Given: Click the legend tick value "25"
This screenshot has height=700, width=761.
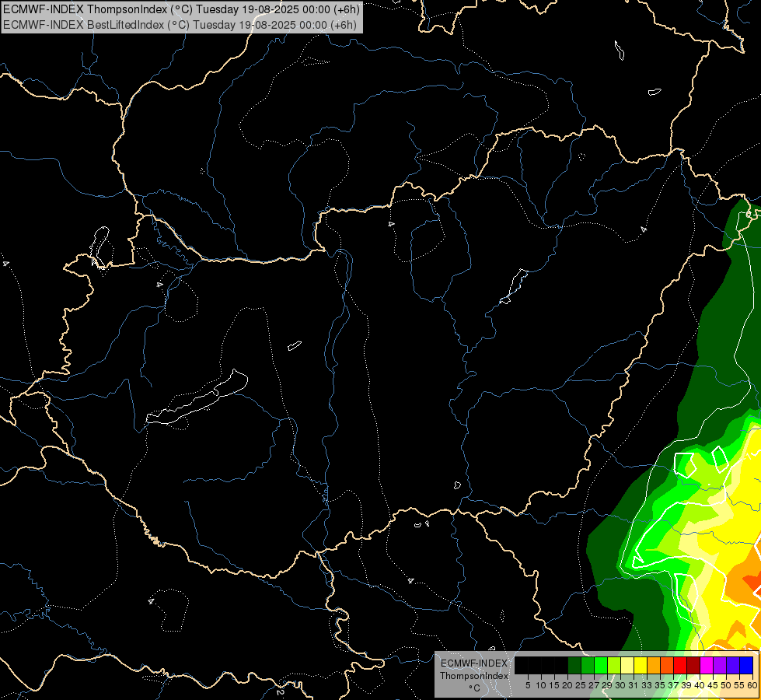Looking at the screenshot, I should [x=581, y=685].
